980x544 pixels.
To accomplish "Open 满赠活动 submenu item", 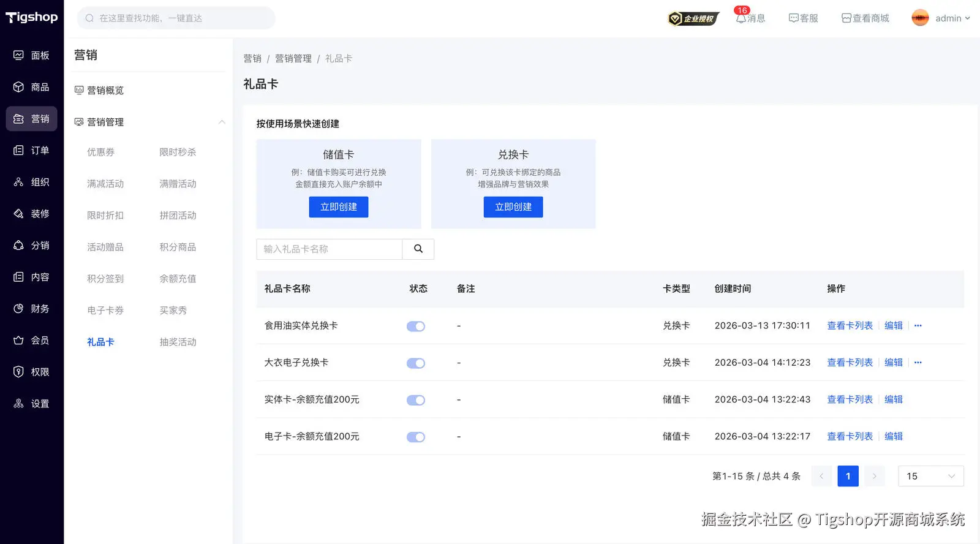I will [178, 184].
